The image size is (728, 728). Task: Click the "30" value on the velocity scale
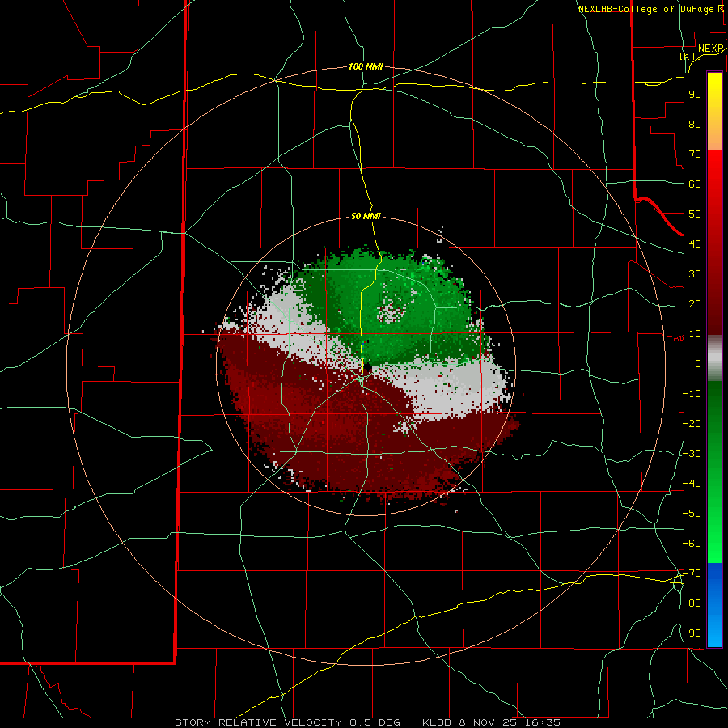(x=695, y=274)
